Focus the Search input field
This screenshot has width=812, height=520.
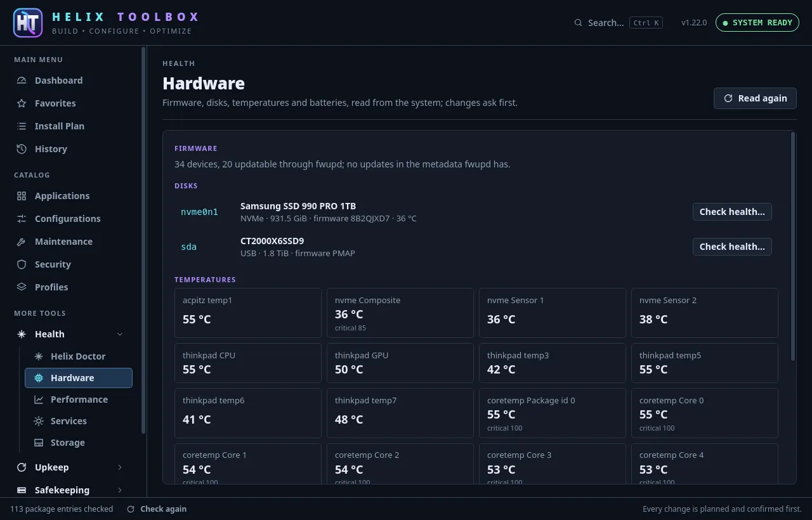click(619, 23)
